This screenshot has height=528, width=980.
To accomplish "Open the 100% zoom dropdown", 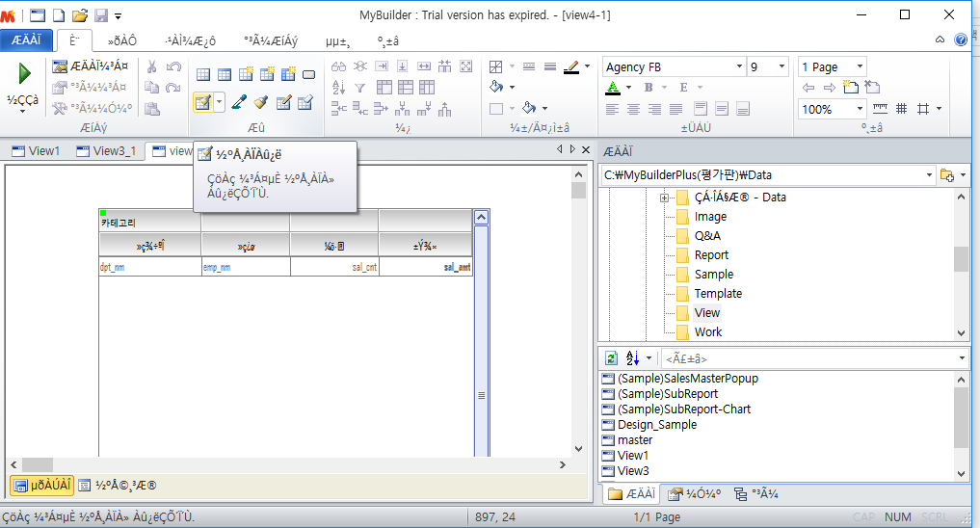I will point(860,109).
